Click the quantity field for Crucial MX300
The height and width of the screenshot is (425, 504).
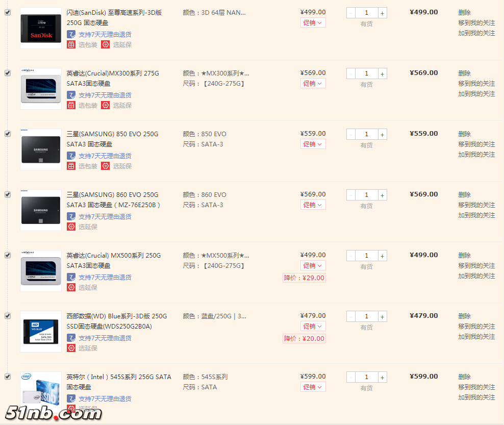(x=366, y=74)
